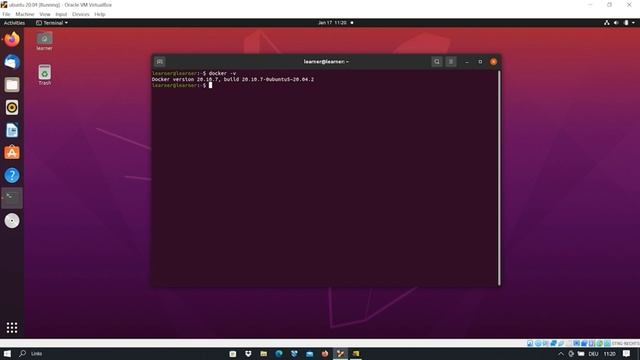Select the Trash icon on desktop
Image resolution: width=640 pixels, height=360 pixels.
point(44,75)
